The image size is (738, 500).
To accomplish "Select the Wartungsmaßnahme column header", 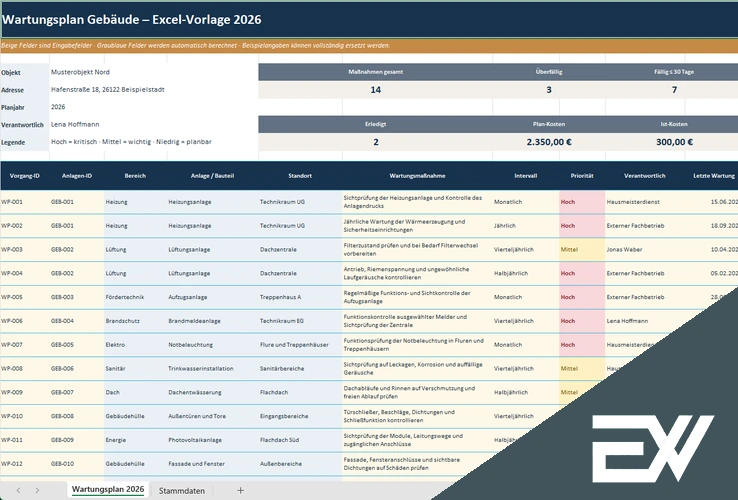I will click(417, 176).
